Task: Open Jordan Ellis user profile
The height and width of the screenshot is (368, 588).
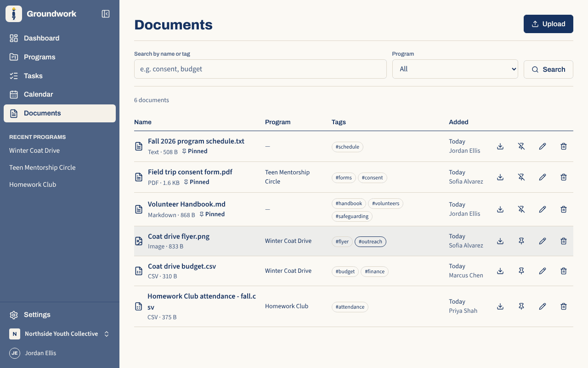Action: click(x=60, y=353)
